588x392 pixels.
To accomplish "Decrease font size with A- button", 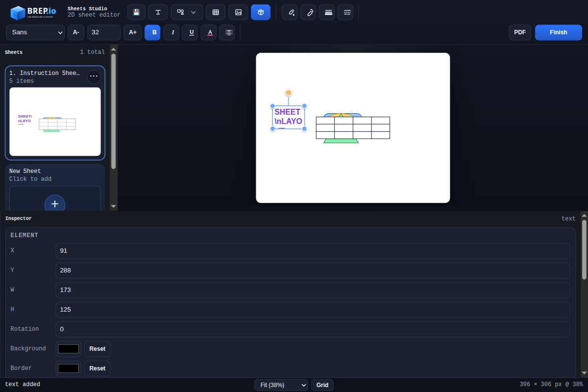I will point(76,32).
